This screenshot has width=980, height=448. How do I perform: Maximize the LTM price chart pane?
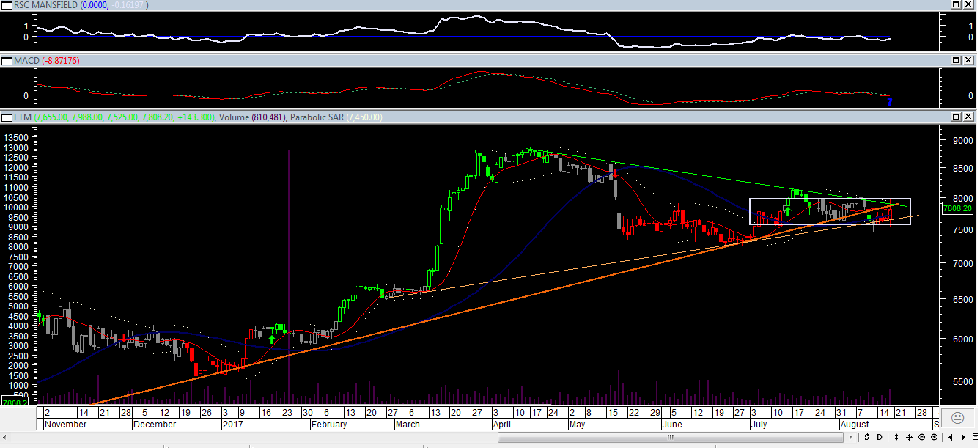point(956,117)
